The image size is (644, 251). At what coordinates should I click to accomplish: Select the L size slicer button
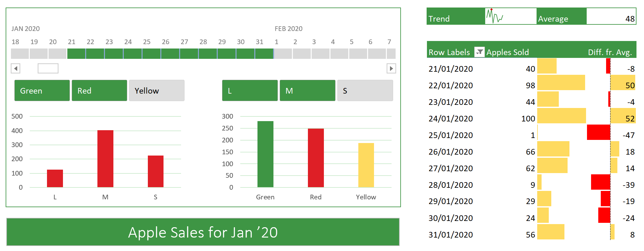tap(250, 90)
